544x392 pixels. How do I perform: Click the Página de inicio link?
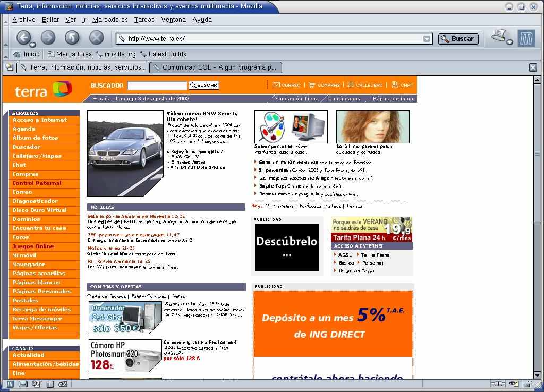[x=394, y=98]
